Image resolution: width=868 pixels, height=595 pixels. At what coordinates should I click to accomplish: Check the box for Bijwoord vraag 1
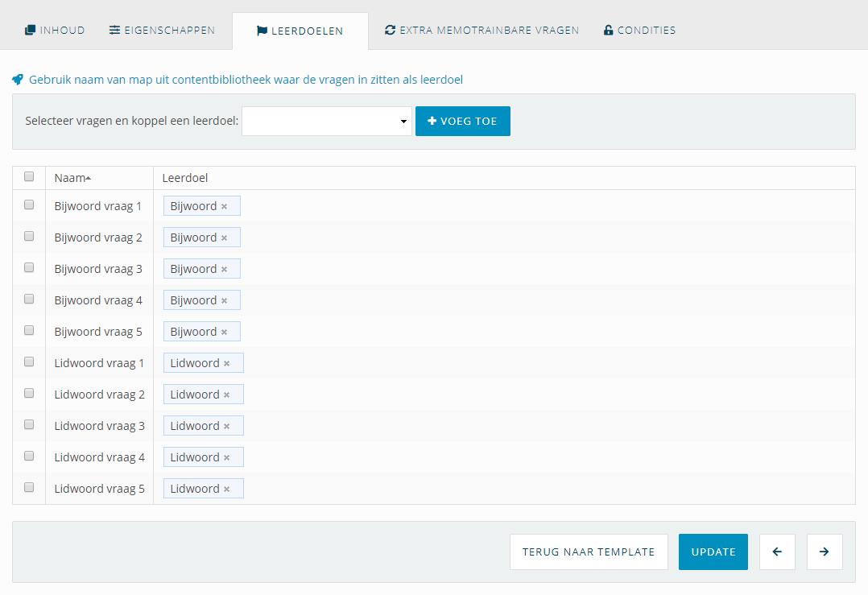click(29, 205)
